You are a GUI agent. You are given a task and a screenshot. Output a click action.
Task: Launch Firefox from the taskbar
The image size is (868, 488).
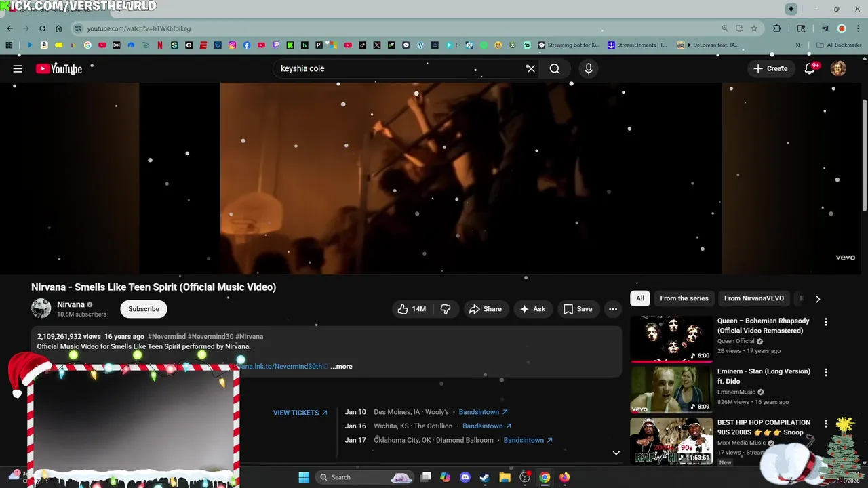564,477
